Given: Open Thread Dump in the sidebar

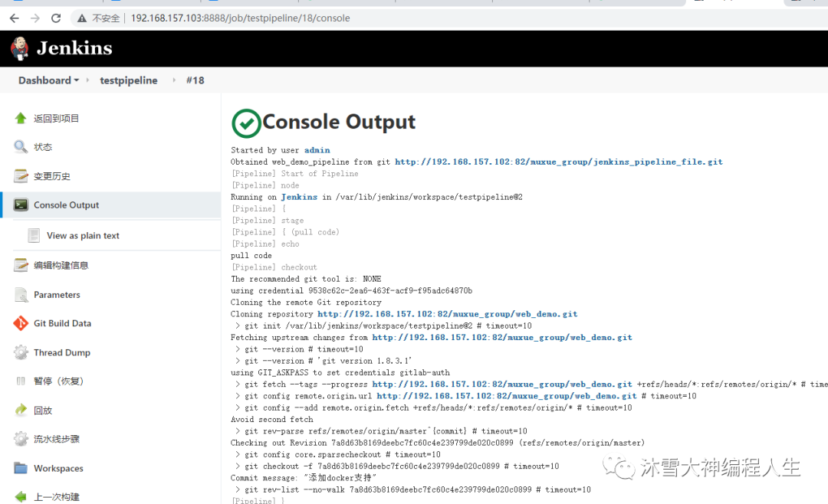Looking at the screenshot, I should (62, 352).
